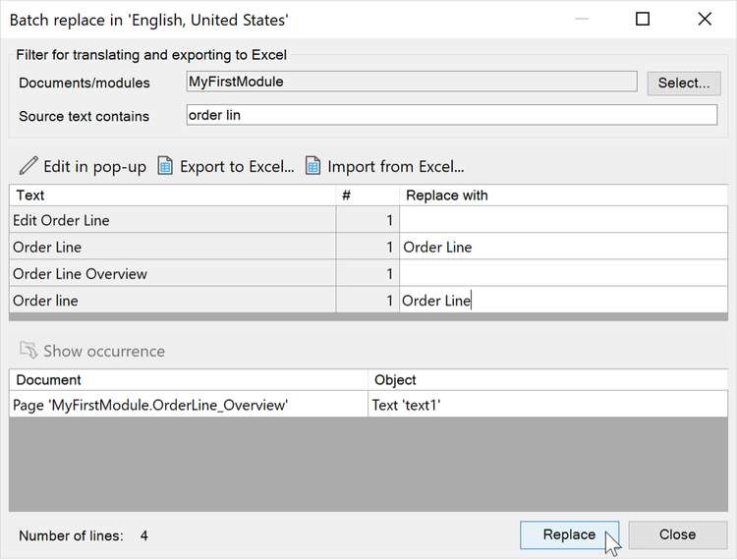Select the 'Edit Order Line' text row
Viewport: 737px width, 560px height.
(x=172, y=220)
